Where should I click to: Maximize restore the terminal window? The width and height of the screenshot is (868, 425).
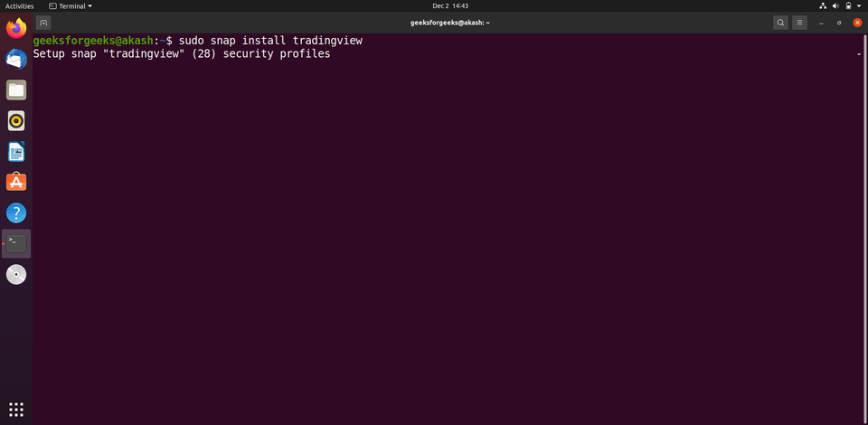(x=839, y=23)
